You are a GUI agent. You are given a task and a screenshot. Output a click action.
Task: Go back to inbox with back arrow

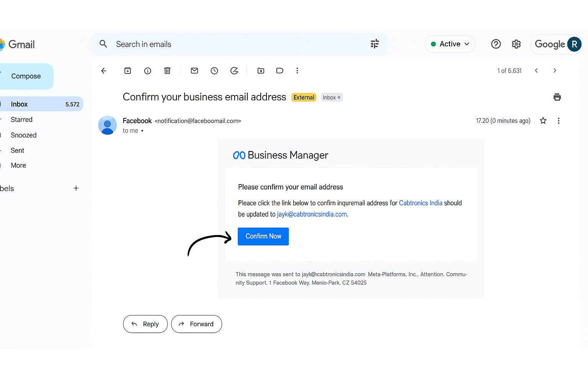104,71
